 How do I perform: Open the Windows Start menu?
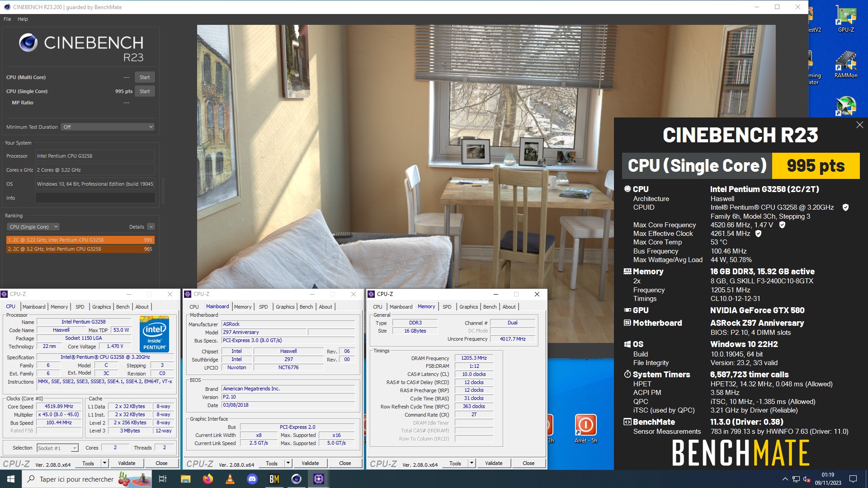coord(11,479)
